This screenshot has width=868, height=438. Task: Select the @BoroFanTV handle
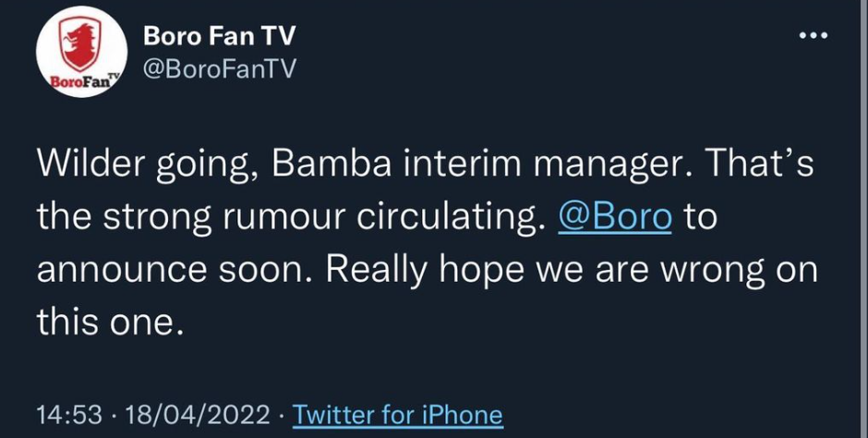pos(217,71)
